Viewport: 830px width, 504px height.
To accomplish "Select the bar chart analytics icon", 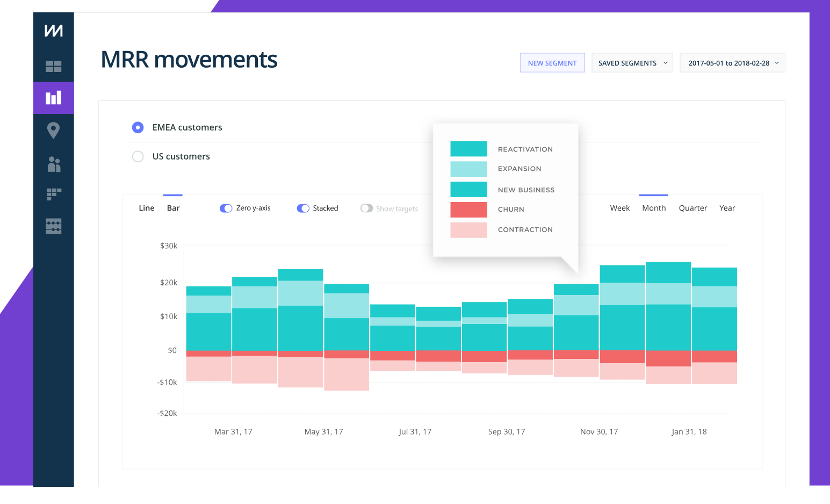I will pyautogui.click(x=53, y=98).
